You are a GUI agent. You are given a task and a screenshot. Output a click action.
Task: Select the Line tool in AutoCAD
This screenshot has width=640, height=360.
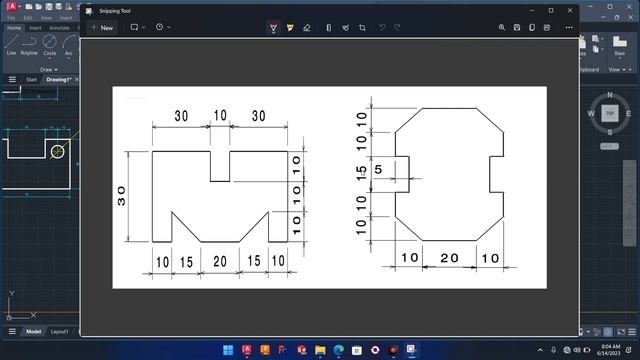[11, 45]
